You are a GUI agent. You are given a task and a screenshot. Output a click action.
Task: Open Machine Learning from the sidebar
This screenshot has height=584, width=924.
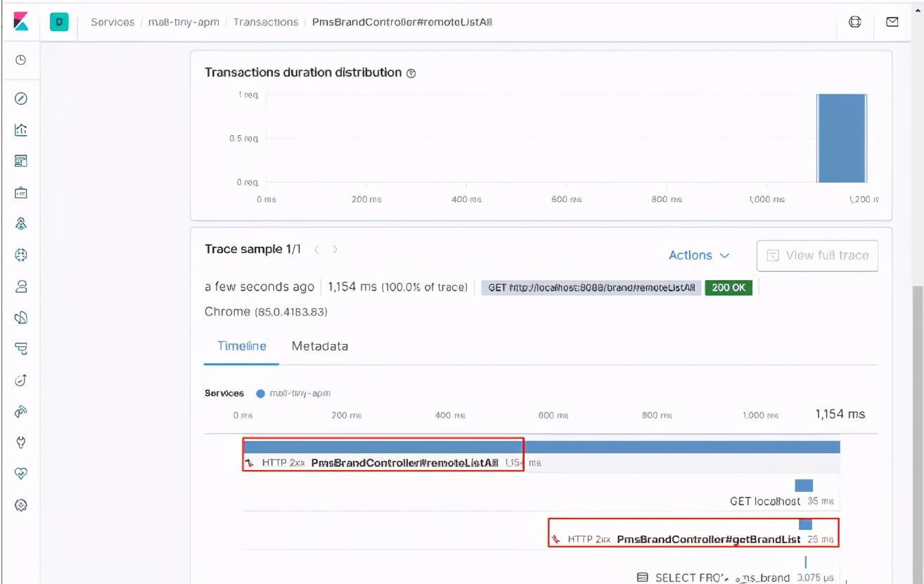click(x=20, y=255)
